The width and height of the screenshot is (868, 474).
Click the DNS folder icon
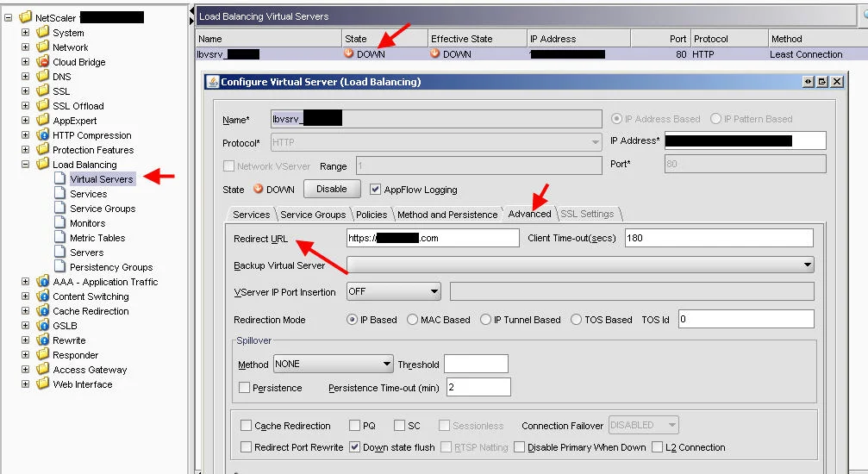pyautogui.click(x=42, y=76)
